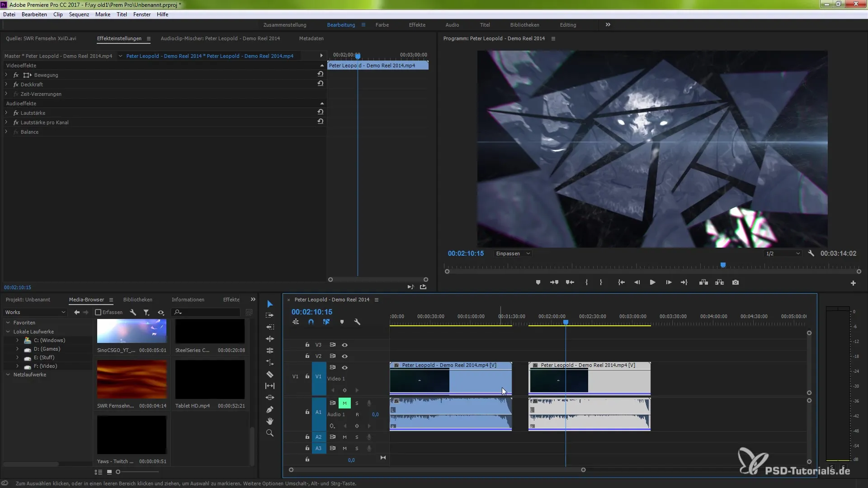Select the Slip tool
Viewport: 868px width, 488px height.
[x=270, y=386]
